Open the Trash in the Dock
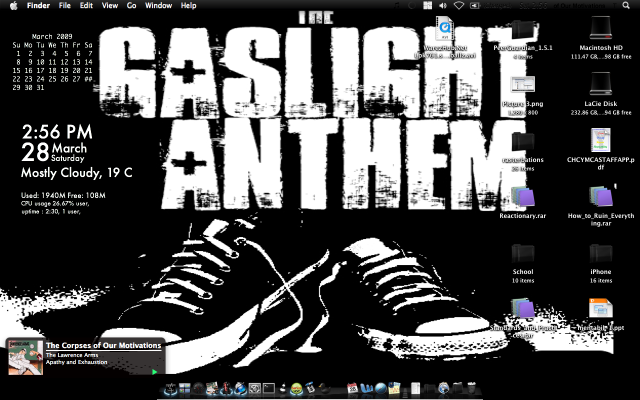640x400 pixels. tap(472, 389)
